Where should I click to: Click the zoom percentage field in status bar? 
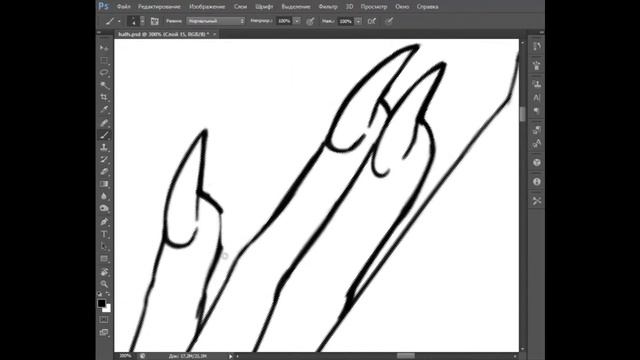click(x=125, y=356)
